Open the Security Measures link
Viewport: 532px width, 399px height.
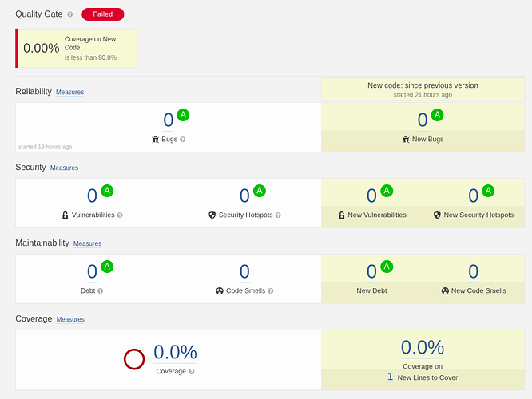tap(64, 168)
